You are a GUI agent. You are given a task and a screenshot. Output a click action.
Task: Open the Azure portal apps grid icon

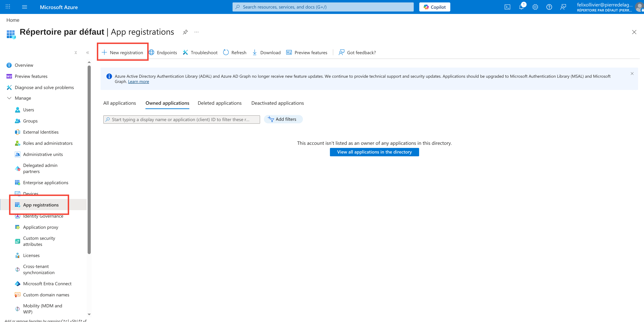click(8, 7)
